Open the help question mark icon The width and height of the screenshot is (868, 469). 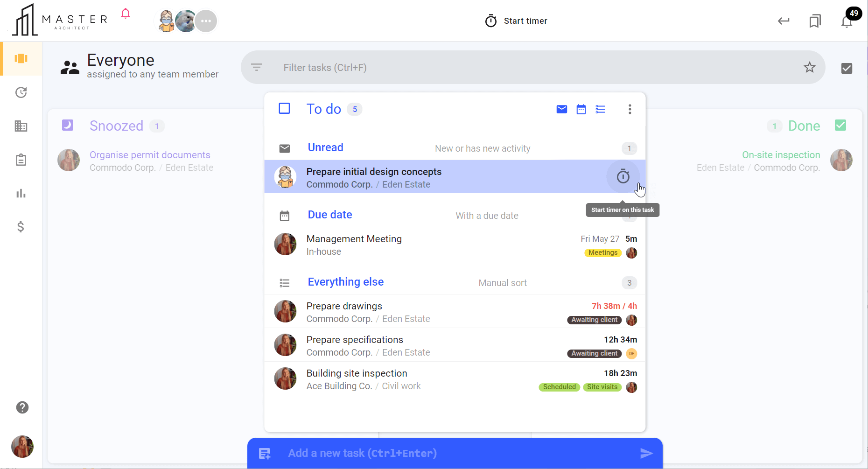click(22, 407)
